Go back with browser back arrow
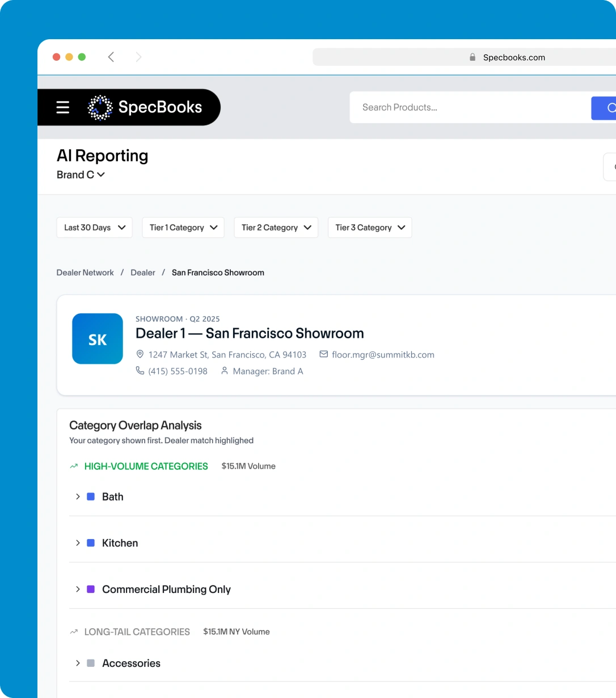The height and width of the screenshot is (698, 616). [x=111, y=57]
